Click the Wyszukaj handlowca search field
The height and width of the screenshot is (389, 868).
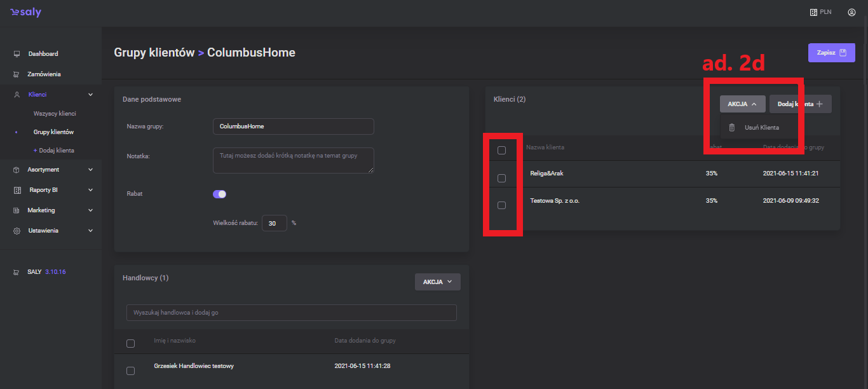(291, 313)
